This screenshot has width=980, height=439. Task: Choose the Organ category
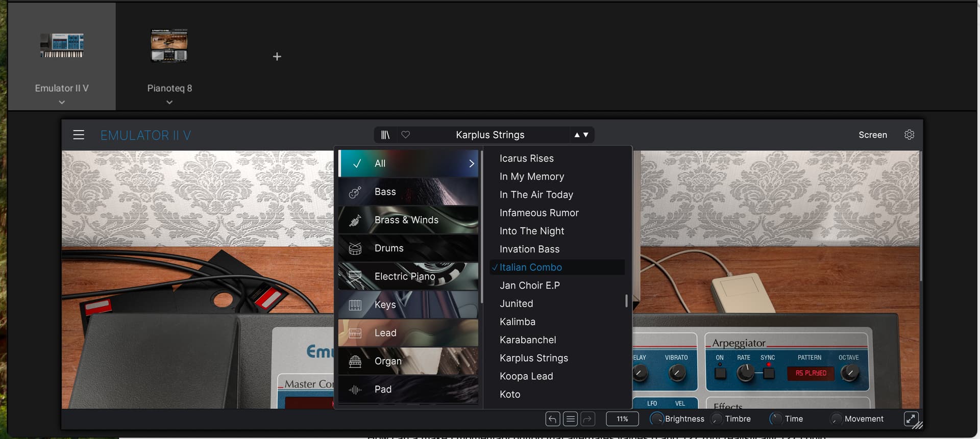[x=408, y=361]
